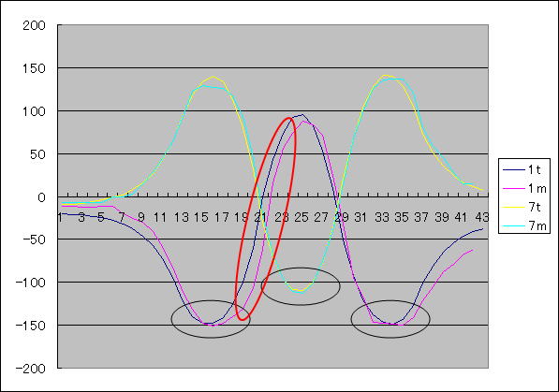This screenshot has width=559, height=392.
Task: Click x-axis label 11
Action: click(x=160, y=217)
